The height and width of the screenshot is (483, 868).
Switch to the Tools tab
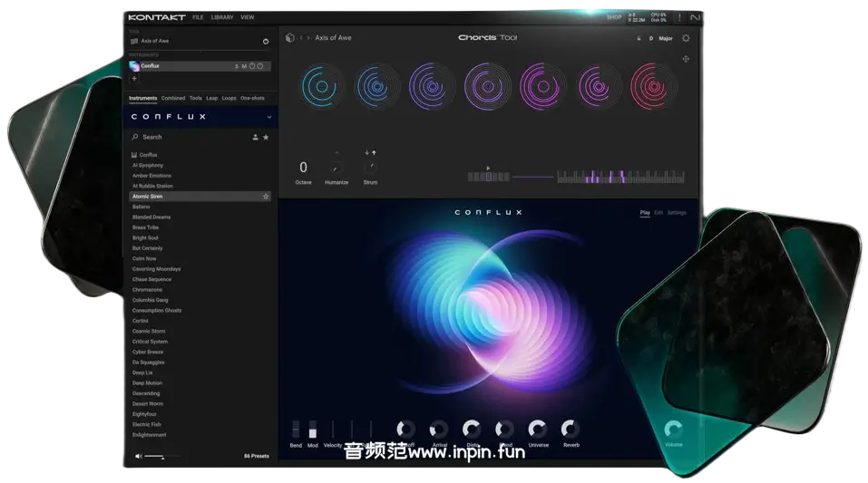click(x=195, y=99)
